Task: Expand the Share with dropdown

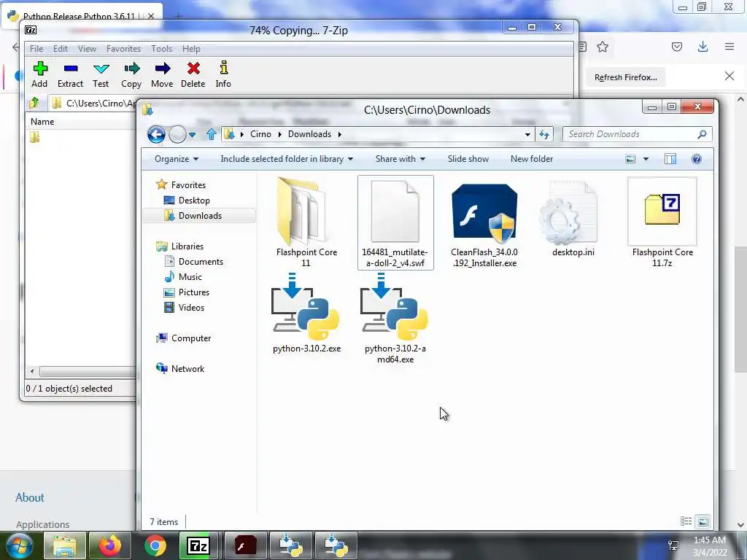Action: pos(400,159)
